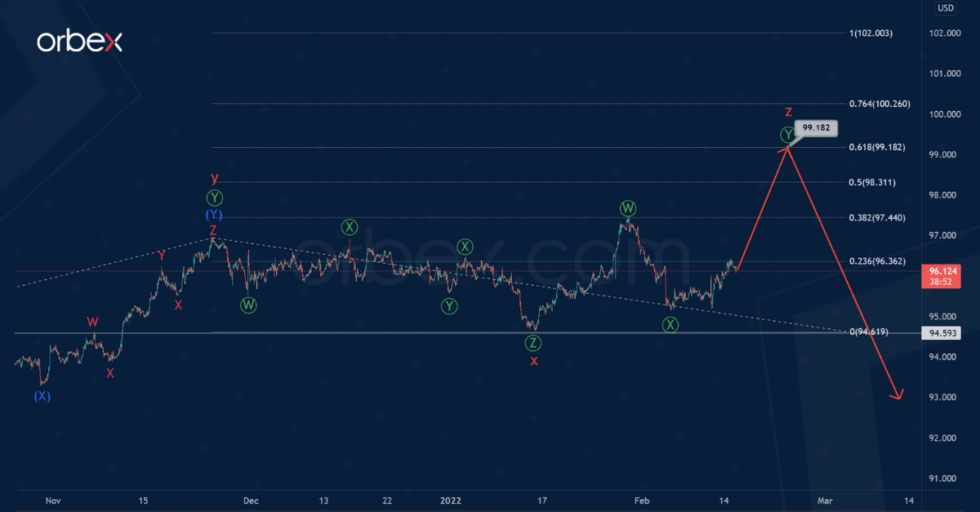Click the Dec date label
Screen dimensions: 980x512
click(251, 500)
